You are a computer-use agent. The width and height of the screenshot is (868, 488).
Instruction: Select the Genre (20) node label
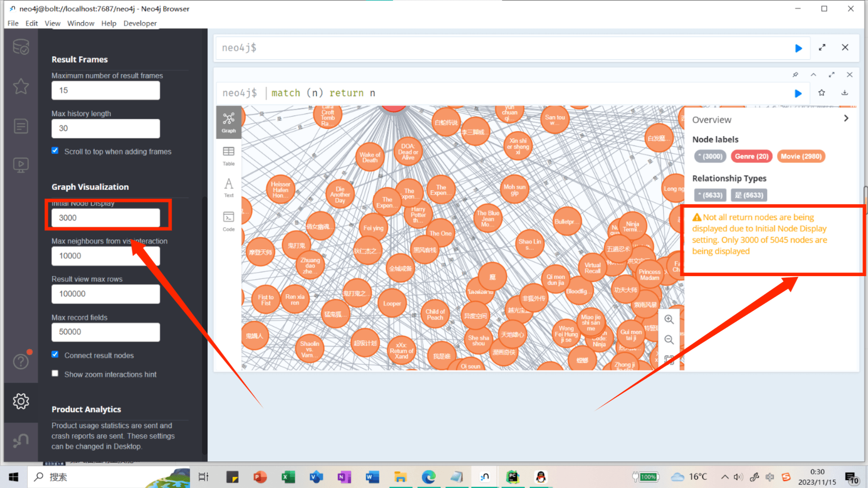[751, 156]
